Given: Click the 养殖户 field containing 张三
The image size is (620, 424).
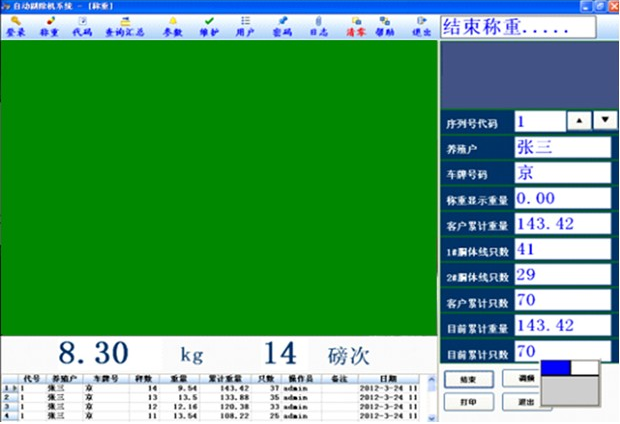Looking at the screenshot, I should click(560, 146).
